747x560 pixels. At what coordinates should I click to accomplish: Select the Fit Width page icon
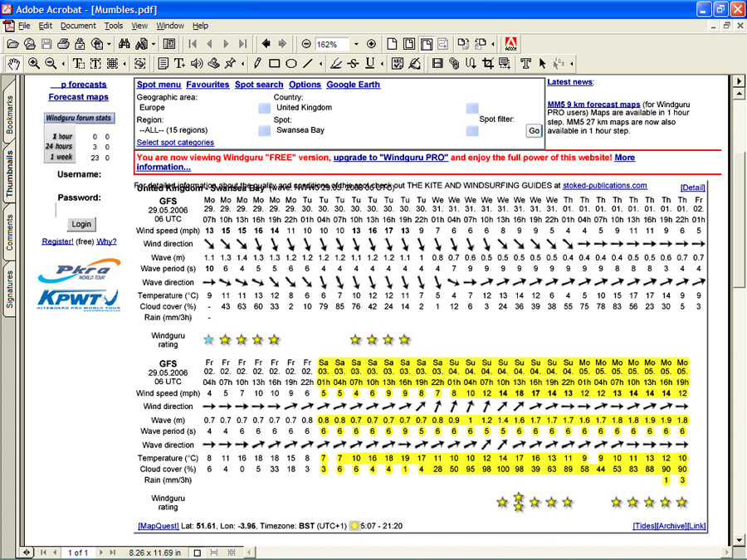[x=427, y=44]
